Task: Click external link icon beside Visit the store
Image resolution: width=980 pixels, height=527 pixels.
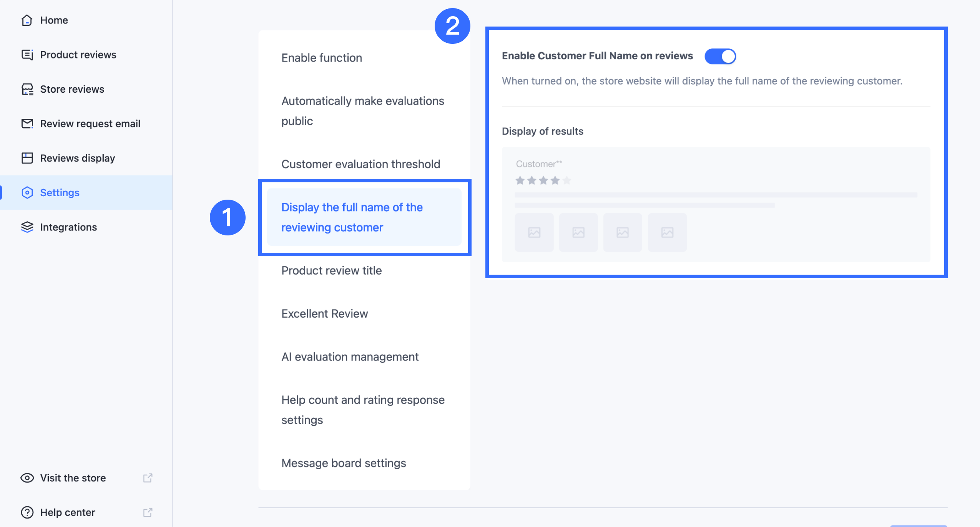Action: coord(148,478)
